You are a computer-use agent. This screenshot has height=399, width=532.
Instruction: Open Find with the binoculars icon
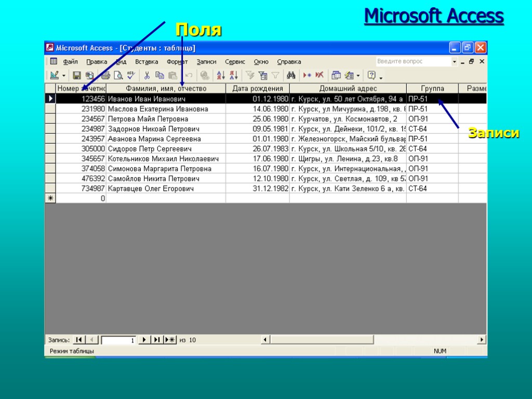[291, 75]
